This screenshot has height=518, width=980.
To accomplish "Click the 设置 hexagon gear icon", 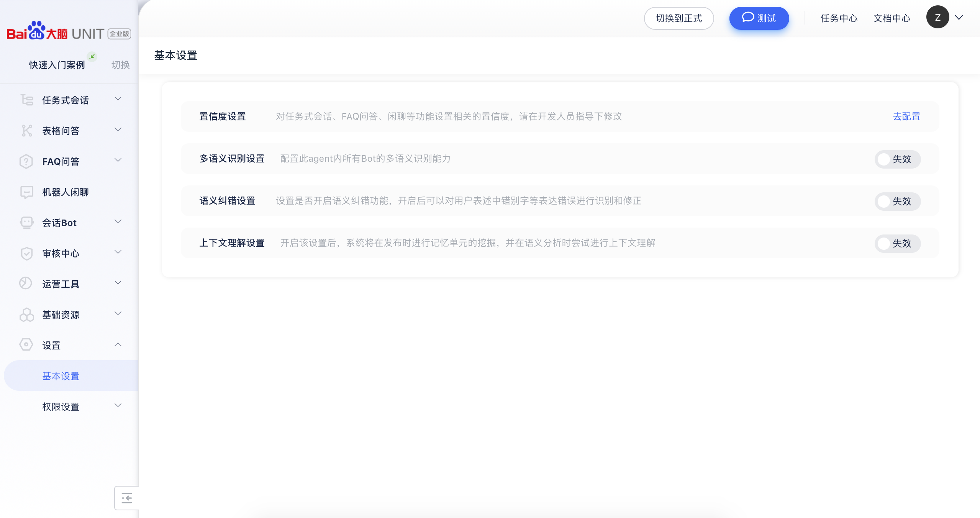I will click(26, 344).
